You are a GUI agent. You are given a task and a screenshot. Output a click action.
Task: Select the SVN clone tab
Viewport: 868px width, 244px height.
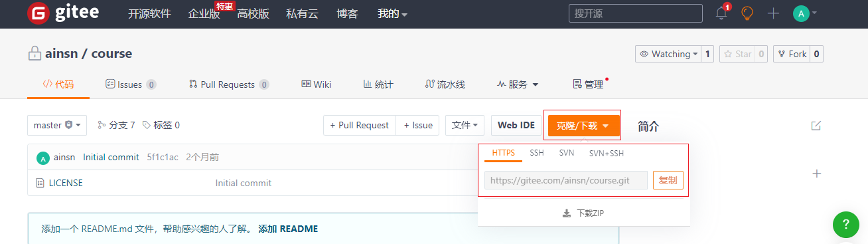click(x=567, y=153)
